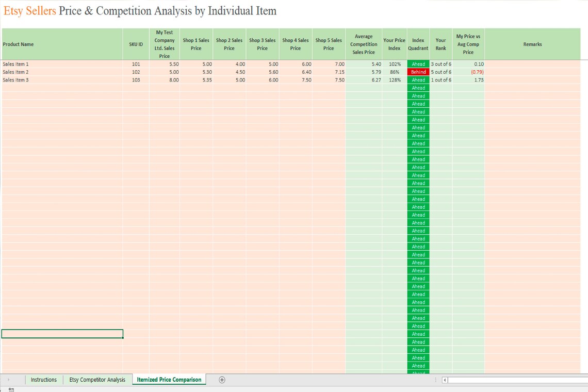
Task: Click the SKU ID header cell
Action: tap(136, 44)
